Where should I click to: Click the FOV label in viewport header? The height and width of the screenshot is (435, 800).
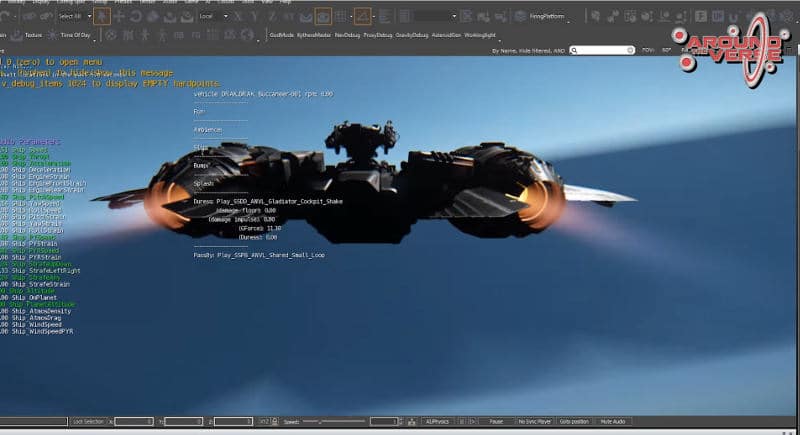[x=648, y=50]
